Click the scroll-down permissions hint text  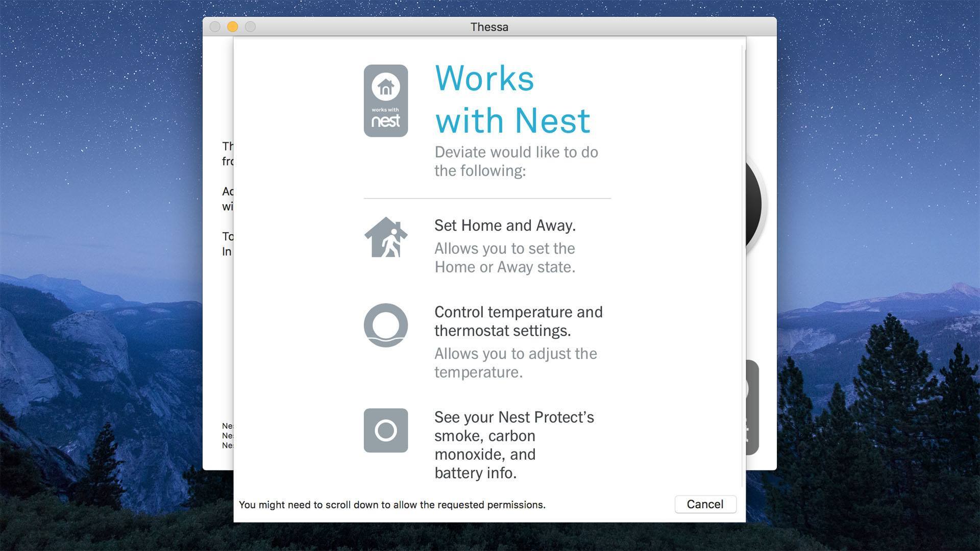(392, 505)
